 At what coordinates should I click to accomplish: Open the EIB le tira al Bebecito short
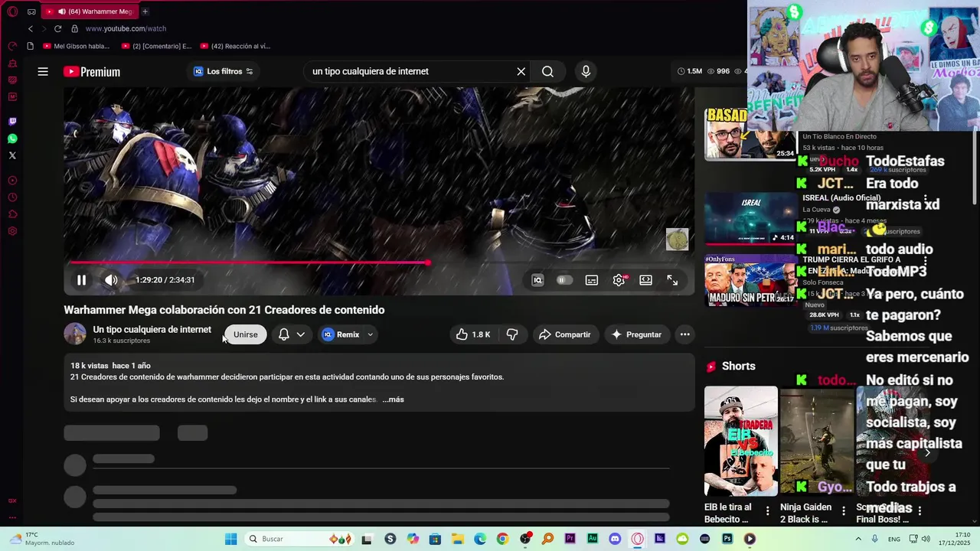point(740,441)
